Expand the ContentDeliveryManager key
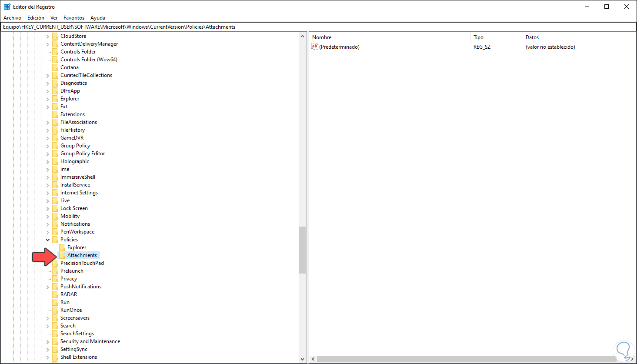Viewport: 637px width, 364px height. (48, 44)
